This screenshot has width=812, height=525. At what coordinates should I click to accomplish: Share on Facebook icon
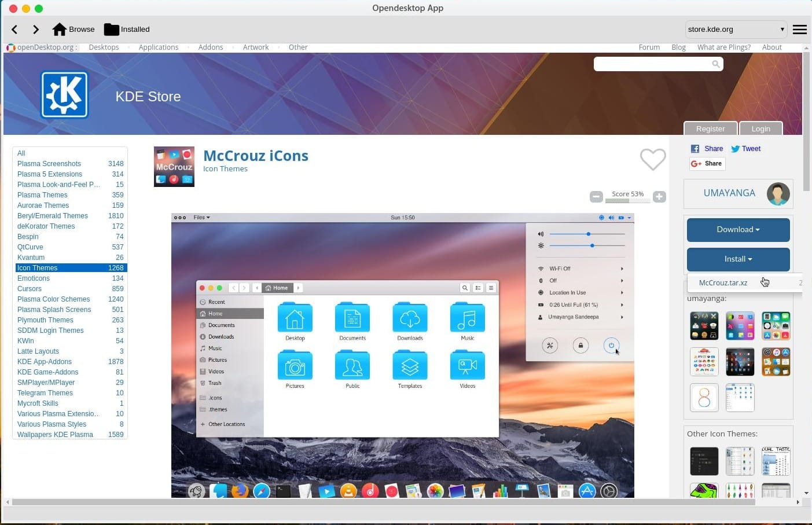(x=695, y=149)
